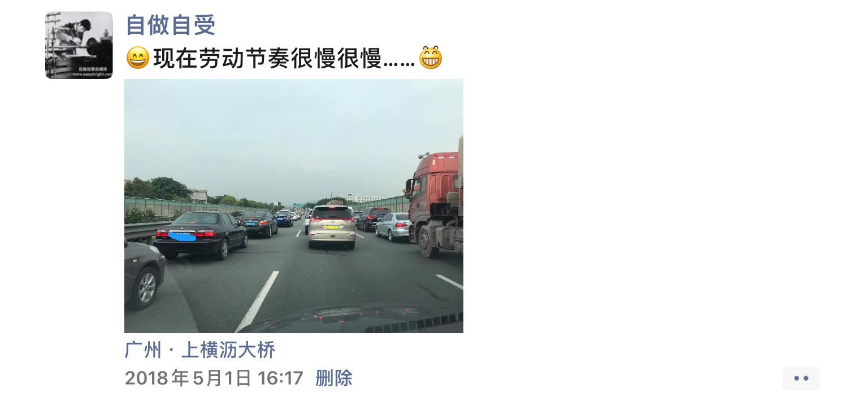868x398 pixels.
Task: Click the beaming emoji after the post text
Action: coord(431,58)
